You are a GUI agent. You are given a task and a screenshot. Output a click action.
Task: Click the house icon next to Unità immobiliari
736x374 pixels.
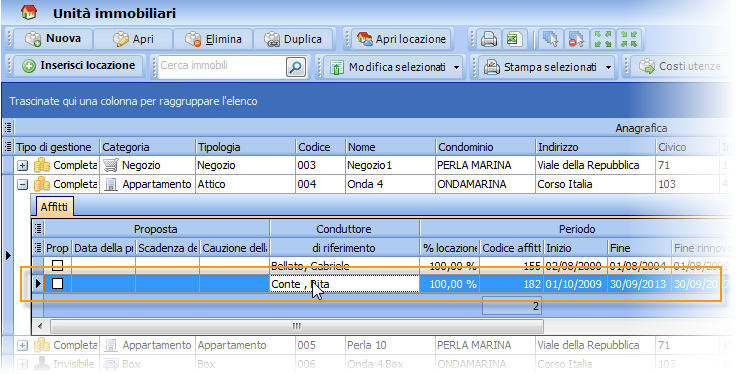pos(29,12)
